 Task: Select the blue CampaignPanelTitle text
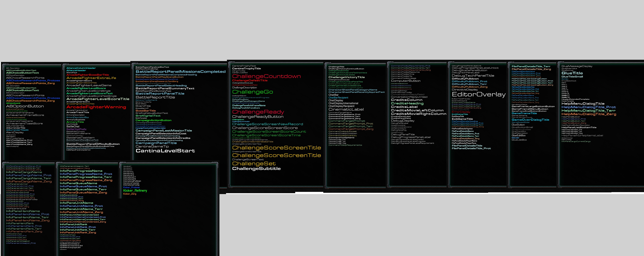pos(156,143)
